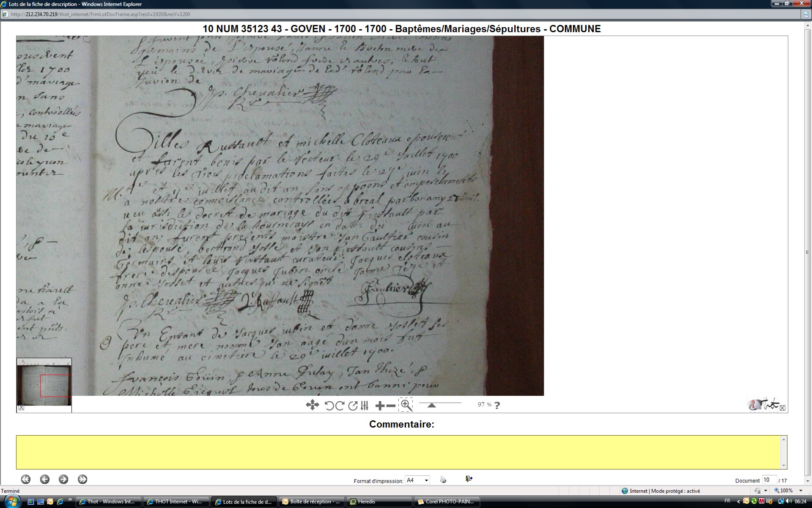Print the document with printer icon
Image resolution: width=812 pixels, height=508 pixels.
[x=443, y=480]
